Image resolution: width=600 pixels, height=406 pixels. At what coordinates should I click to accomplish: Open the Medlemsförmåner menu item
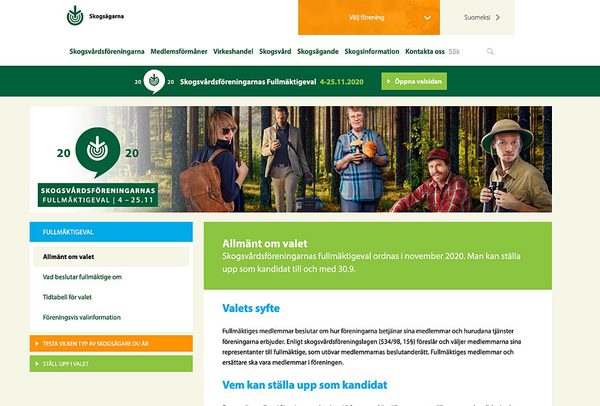(x=179, y=51)
